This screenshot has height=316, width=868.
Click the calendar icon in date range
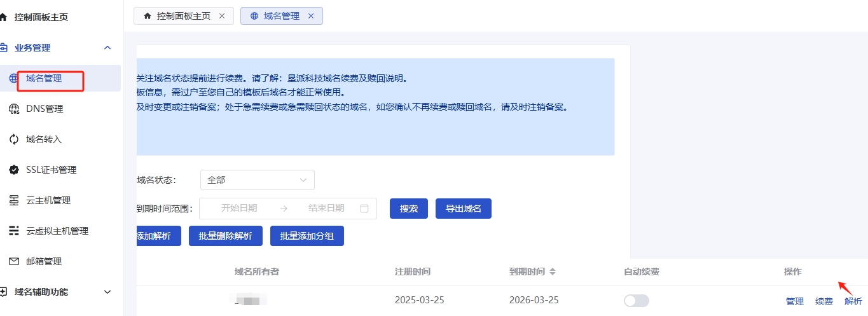(364, 209)
